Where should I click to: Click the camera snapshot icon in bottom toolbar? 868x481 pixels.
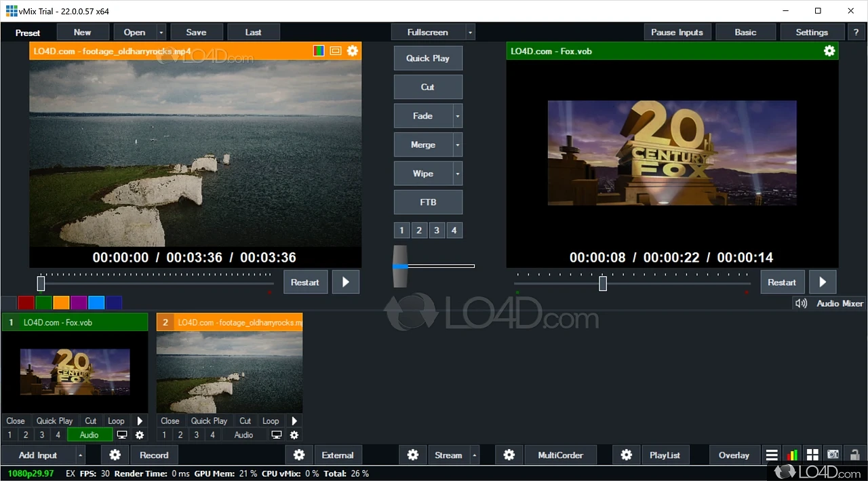point(833,455)
